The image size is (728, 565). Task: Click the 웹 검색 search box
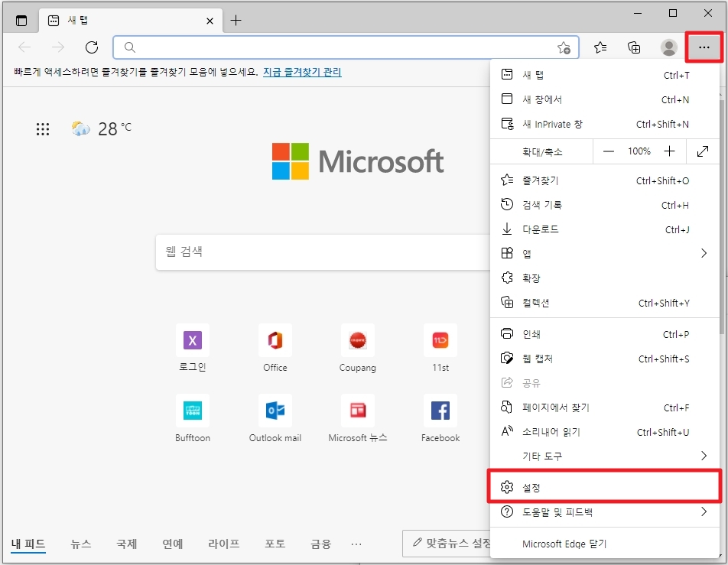[x=323, y=252]
